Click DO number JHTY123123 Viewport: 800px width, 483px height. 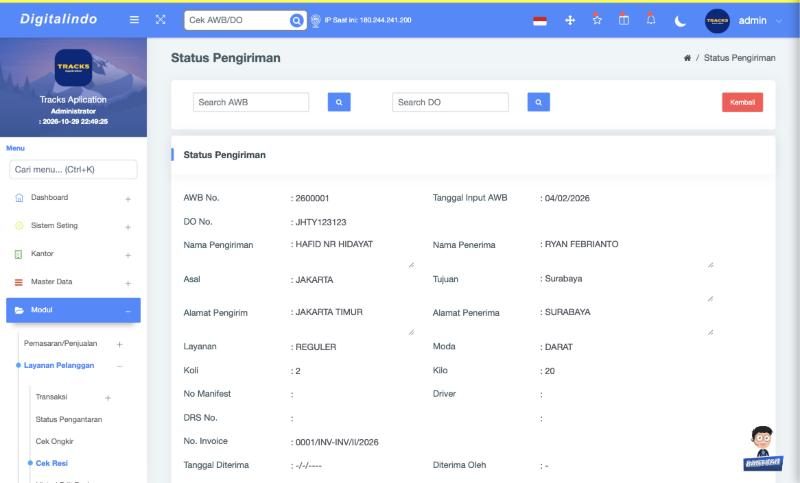point(321,222)
